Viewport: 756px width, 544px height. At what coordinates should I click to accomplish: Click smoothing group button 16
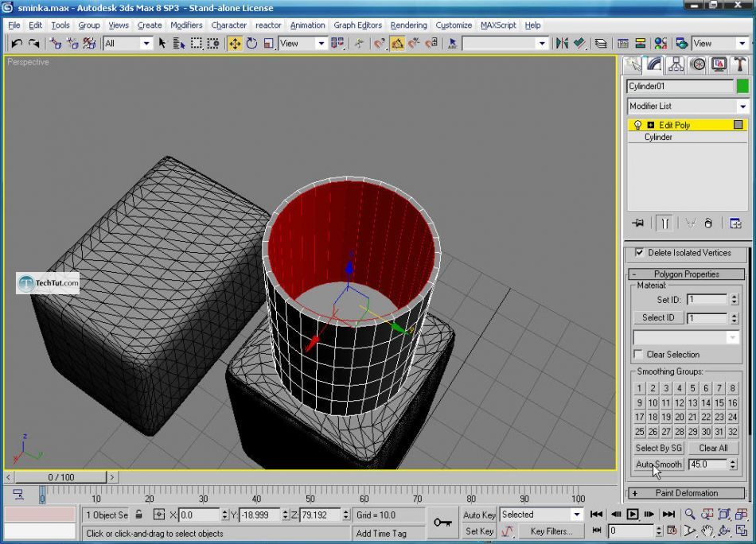click(732, 402)
